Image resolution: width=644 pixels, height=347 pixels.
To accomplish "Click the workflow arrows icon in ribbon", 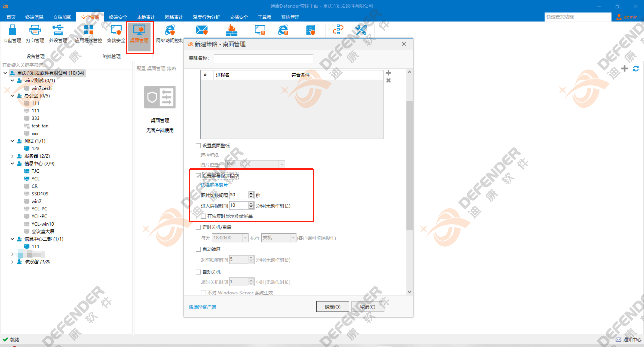I will point(338,30).
